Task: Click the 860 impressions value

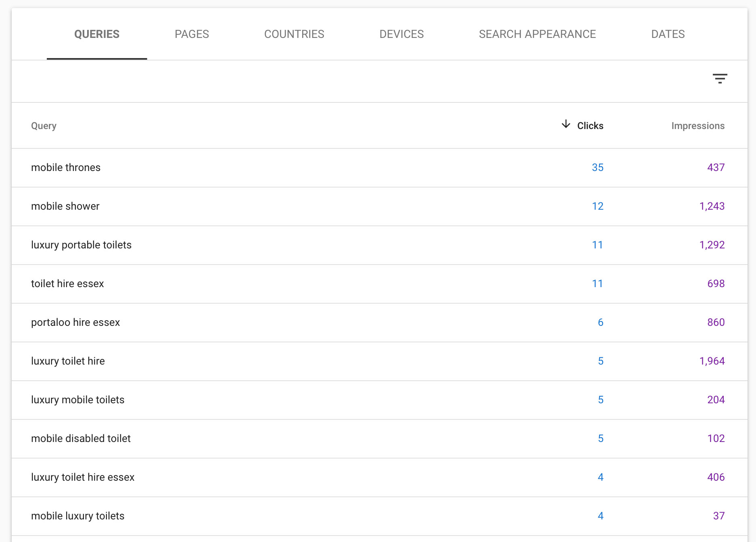Action: (716, 322)
